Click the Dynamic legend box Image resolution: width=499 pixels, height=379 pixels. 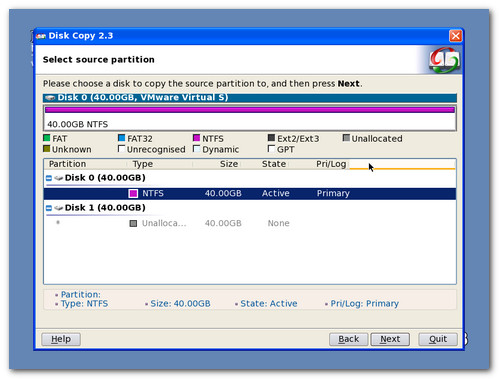point(197,149)
